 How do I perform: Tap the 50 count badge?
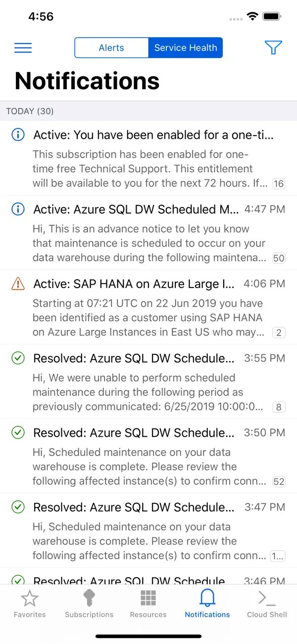(279, 258)
